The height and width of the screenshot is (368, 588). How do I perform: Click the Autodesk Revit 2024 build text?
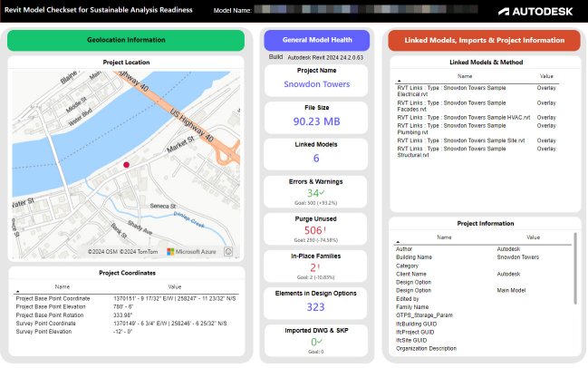tap(325, 58)
